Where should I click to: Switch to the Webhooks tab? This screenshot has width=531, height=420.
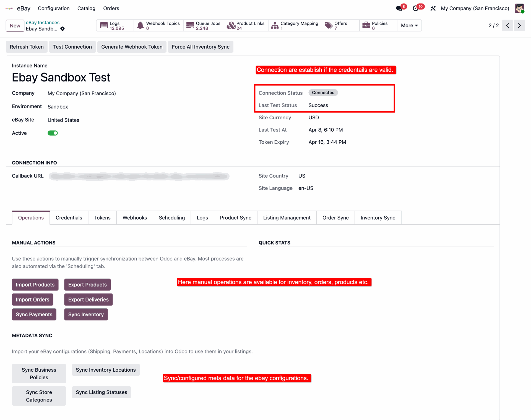pyautogui.click(x=135, y=218)
